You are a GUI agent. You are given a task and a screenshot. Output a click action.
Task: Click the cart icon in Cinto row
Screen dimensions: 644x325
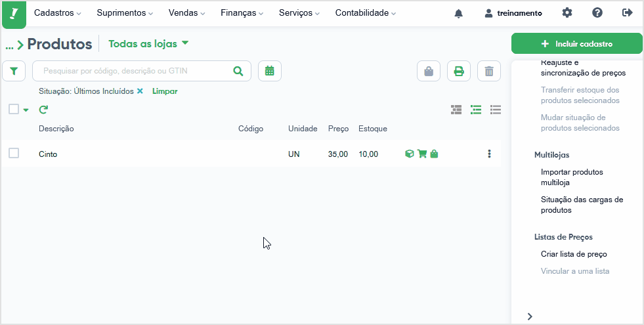tap(422, 154)
